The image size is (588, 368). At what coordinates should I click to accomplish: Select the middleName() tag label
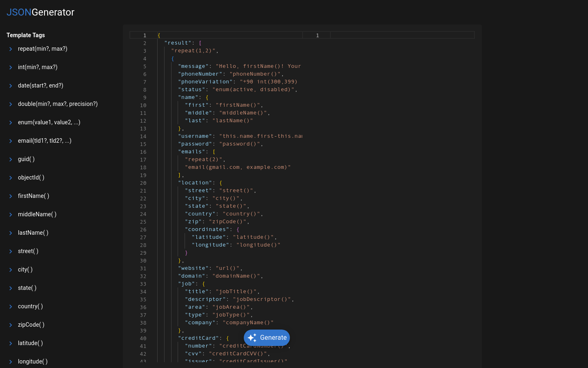[x=37, y=214]
